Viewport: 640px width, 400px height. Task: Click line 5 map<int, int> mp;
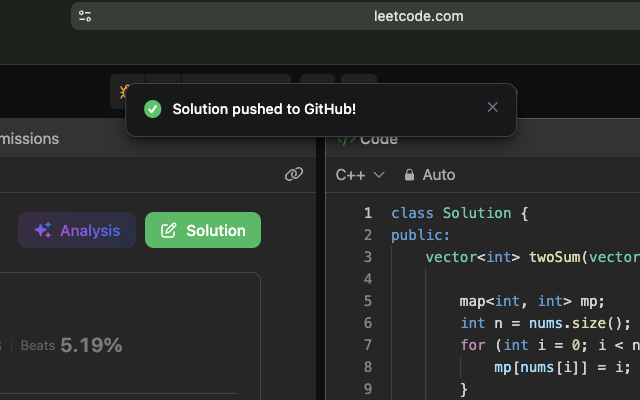tap(532, 301)
